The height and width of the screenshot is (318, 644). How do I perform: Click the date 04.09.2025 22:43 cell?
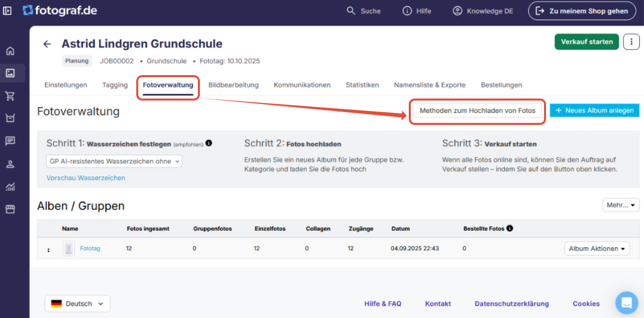415,248
